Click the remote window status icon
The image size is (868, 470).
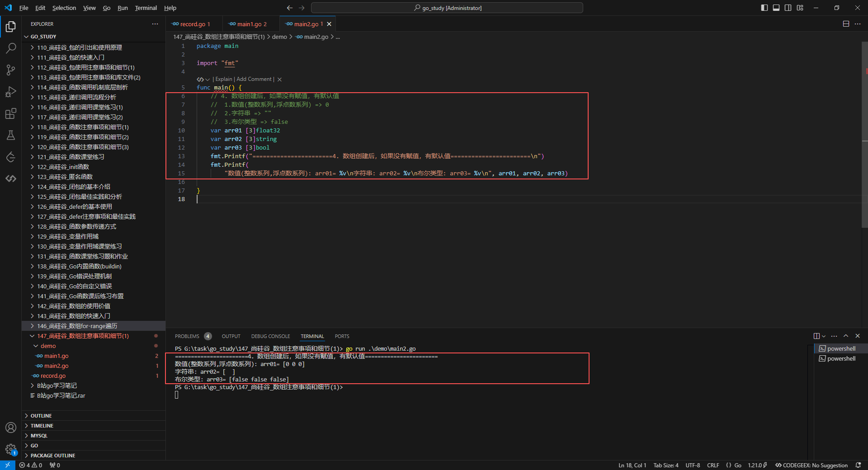tap(8, 465)
